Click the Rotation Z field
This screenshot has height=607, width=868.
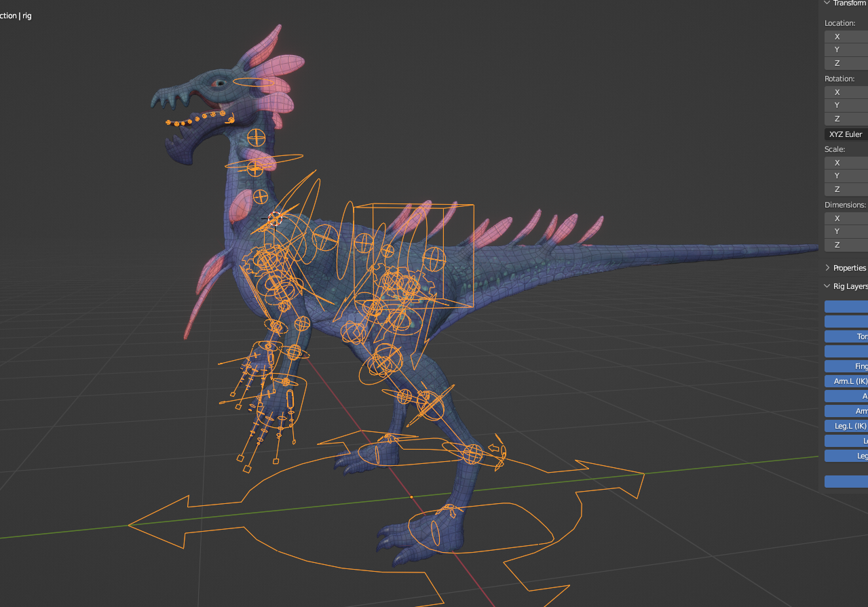846,119
